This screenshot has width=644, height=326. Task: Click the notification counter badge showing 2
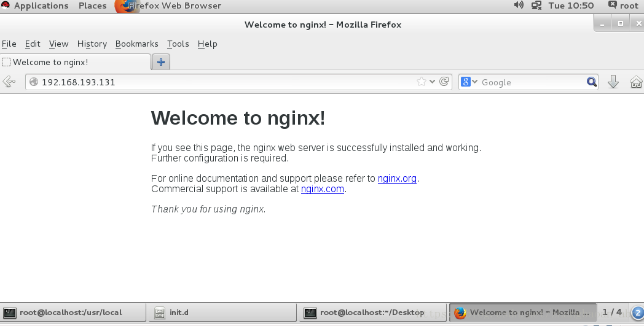tap(637, 313)
